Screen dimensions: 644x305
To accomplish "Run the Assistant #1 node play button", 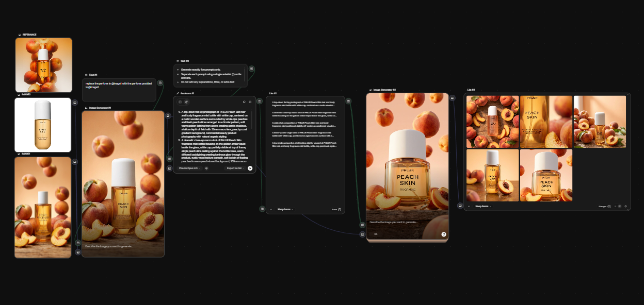I will pos(250,168).
